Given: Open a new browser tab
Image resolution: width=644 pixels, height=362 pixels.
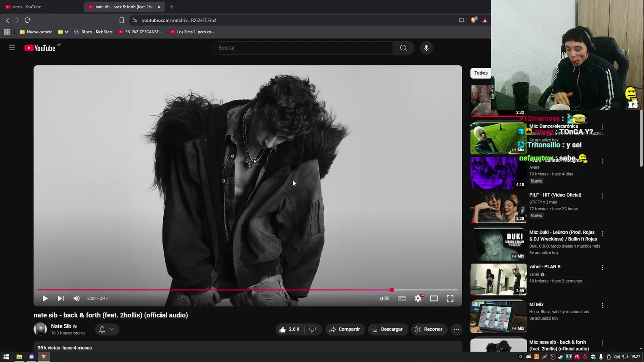Looking at the screenshot, I should pyautogui.click(x=172, y=7).
